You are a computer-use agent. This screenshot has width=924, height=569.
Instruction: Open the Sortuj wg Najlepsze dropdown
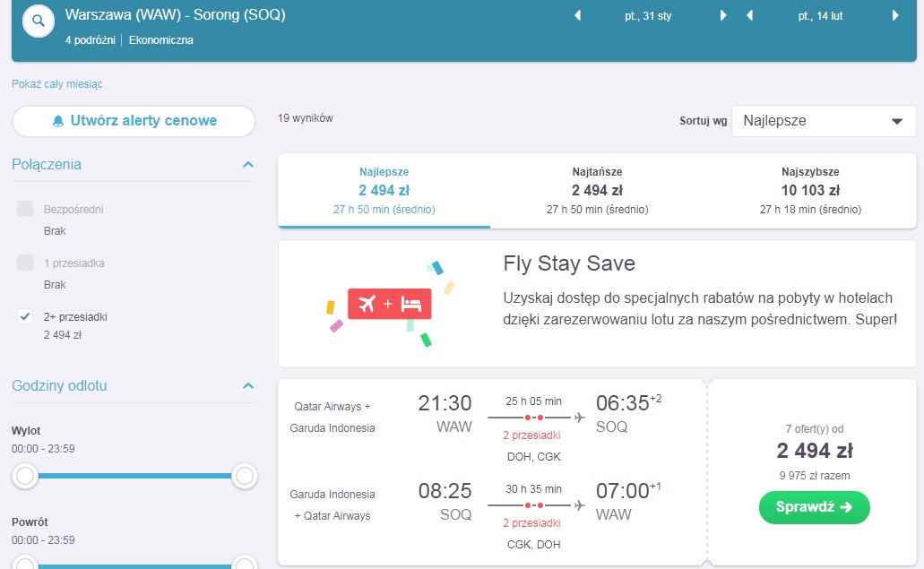(x=824, y=121)
